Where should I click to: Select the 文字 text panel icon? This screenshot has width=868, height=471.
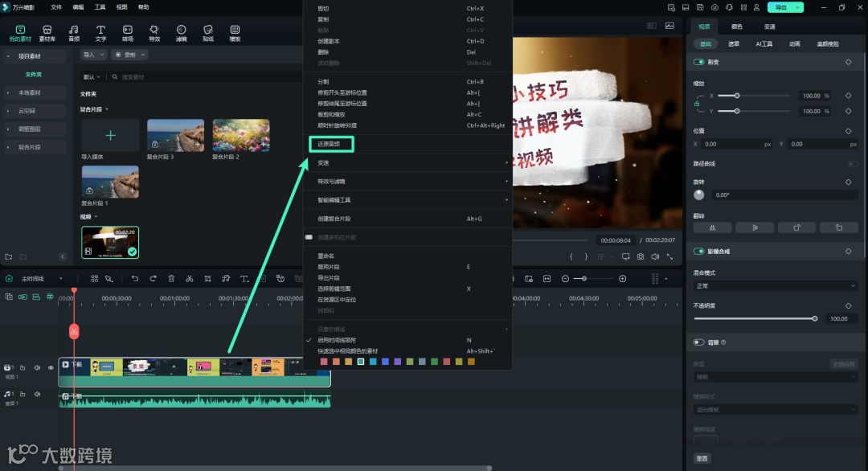click(x=100, y=33)
